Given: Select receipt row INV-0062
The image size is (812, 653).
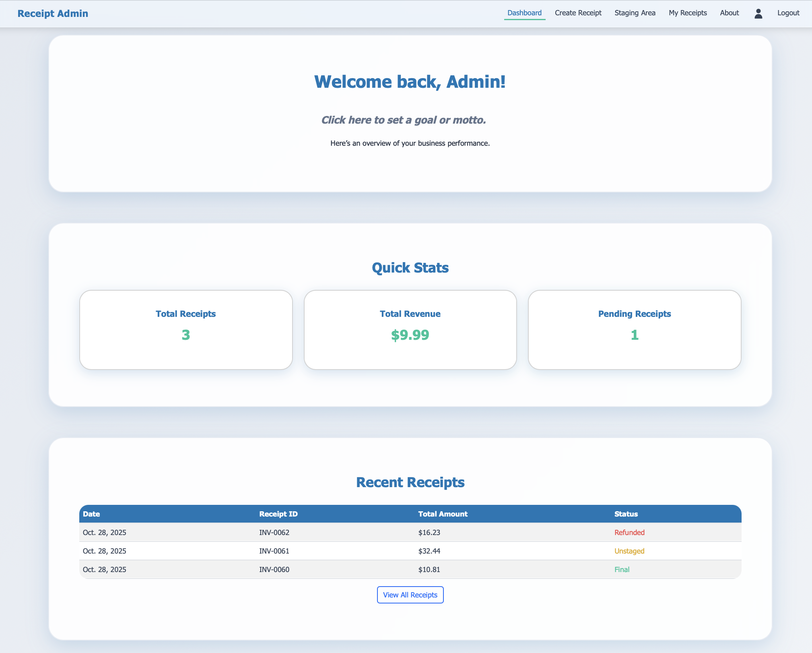Looking at the screenshot, I should pyautogui.click(x=274, y=532).
